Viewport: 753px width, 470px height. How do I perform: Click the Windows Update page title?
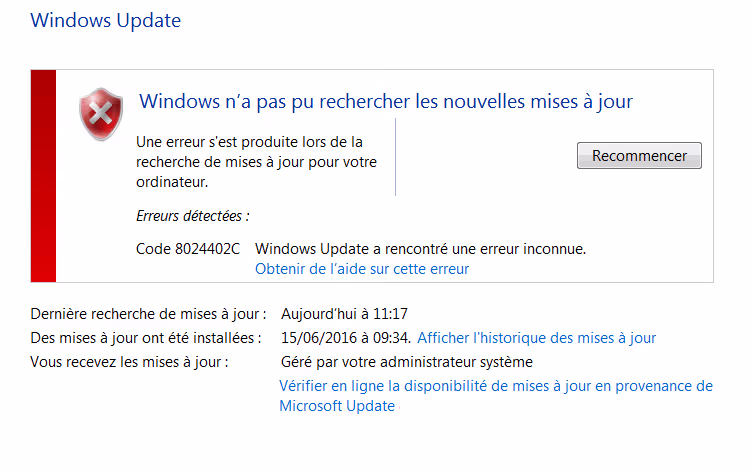(106, 19)
